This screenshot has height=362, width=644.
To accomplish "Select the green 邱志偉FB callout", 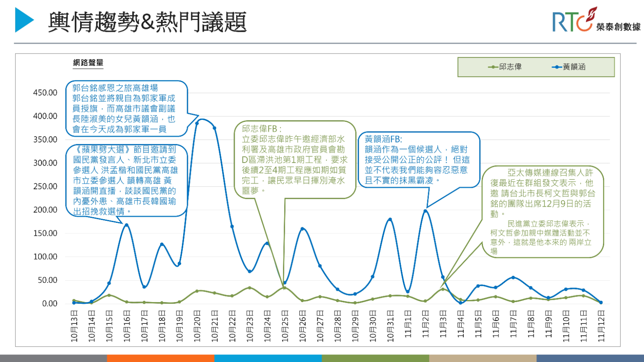I will [295, 159].
